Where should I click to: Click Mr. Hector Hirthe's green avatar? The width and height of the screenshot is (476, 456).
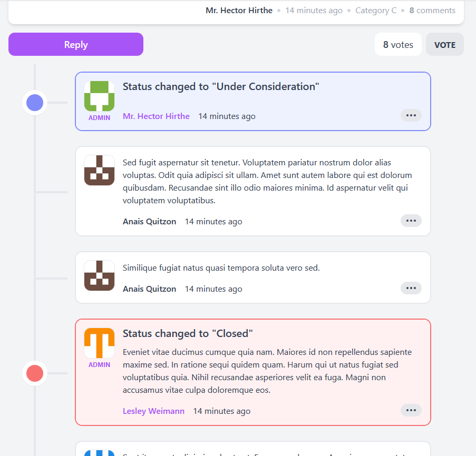pos(100,96)
